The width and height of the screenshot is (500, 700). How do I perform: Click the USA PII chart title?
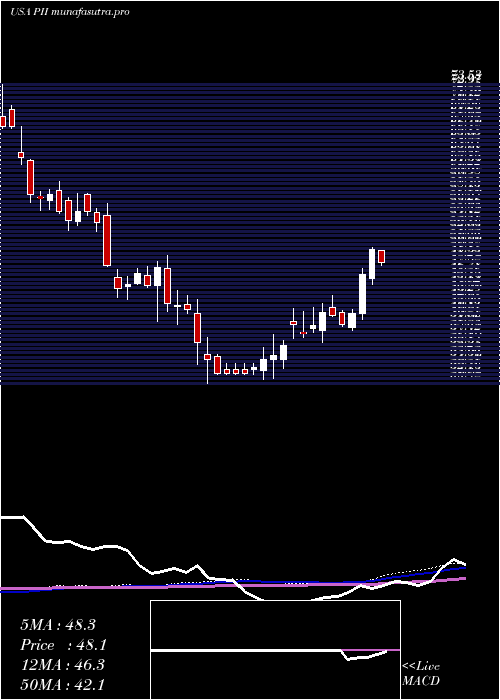pos(70,12)
